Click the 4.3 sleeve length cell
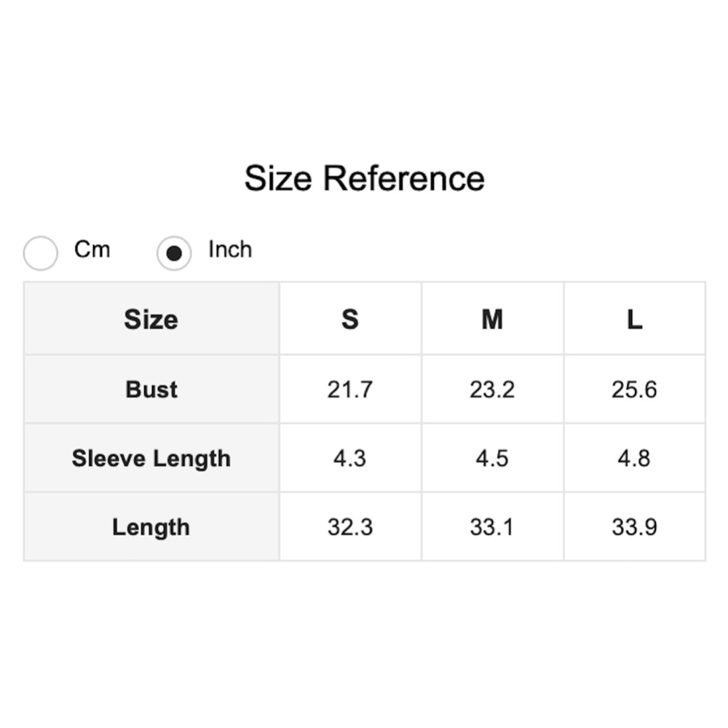 350,459
